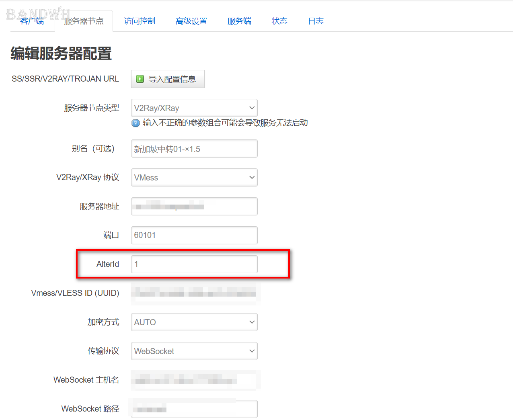The image size is (513, 420).
Task: Click the 编辑服务器配置 heading
Action: click(x=61, y=53)
